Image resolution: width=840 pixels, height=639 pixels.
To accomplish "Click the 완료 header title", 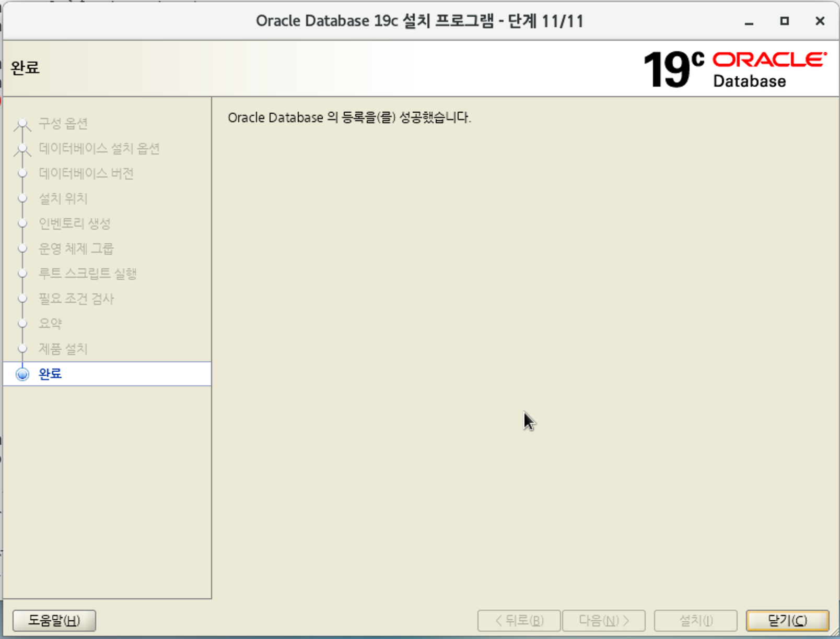I will [x=25, y=68].
